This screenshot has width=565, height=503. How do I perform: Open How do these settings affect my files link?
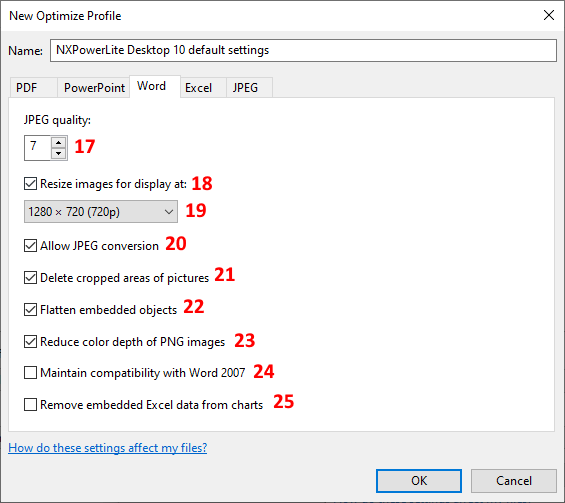tap(107, 448)
